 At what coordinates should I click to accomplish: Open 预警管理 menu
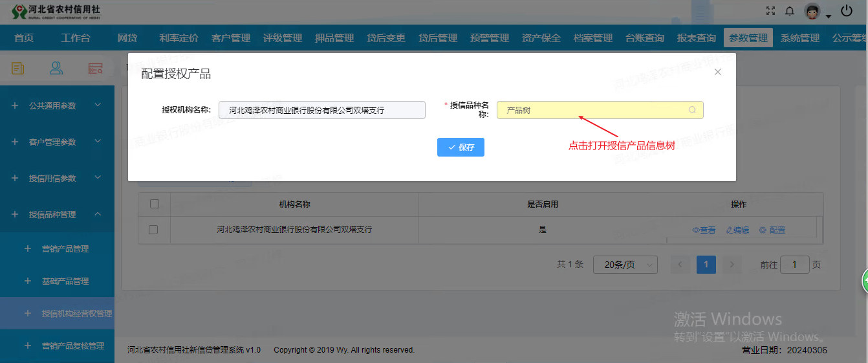(x=490, y=38)
